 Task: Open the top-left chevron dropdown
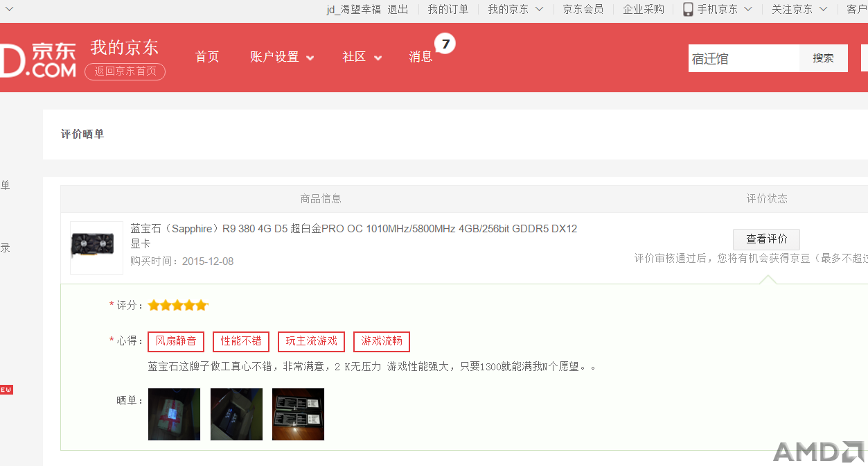9,9
